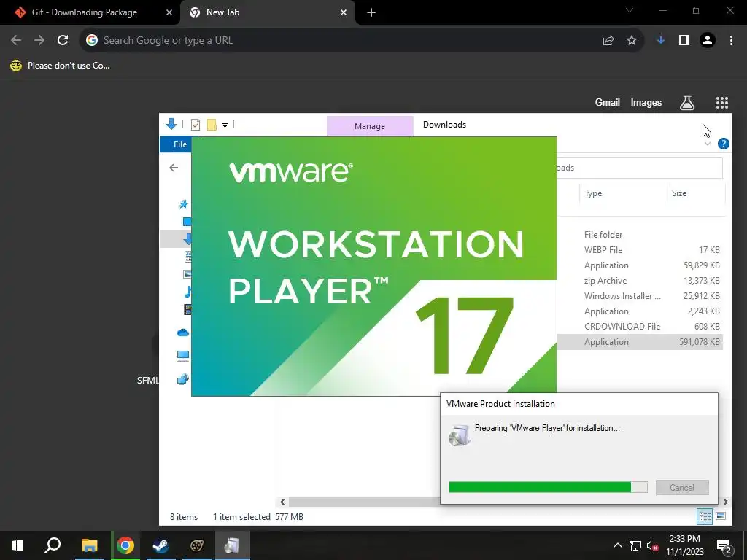
Task: Click the share page icon in address bar
Action: click(x=608, y=41)
